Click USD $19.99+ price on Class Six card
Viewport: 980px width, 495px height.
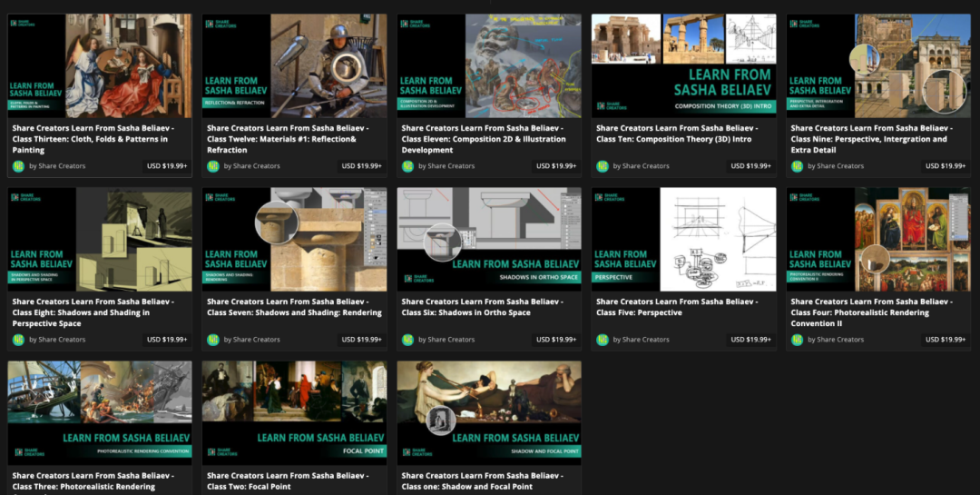pos(556,340)
